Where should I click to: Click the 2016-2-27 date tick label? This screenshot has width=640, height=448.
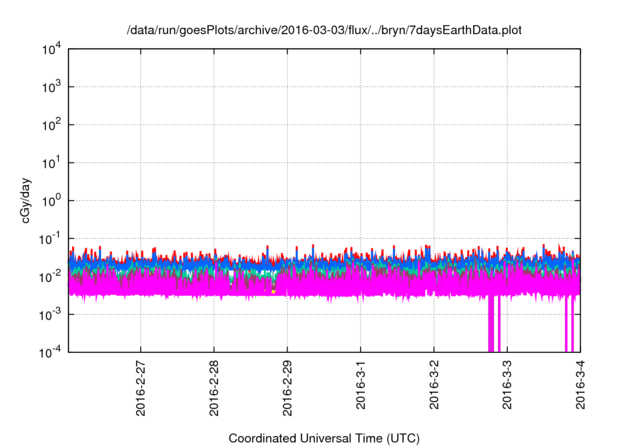pyautogui.click(x=140, y=388)
